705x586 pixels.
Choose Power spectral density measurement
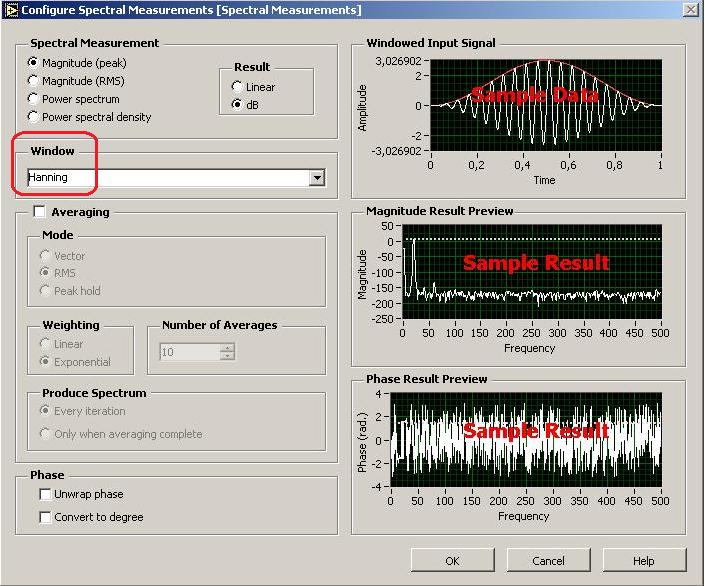point(89,117)
